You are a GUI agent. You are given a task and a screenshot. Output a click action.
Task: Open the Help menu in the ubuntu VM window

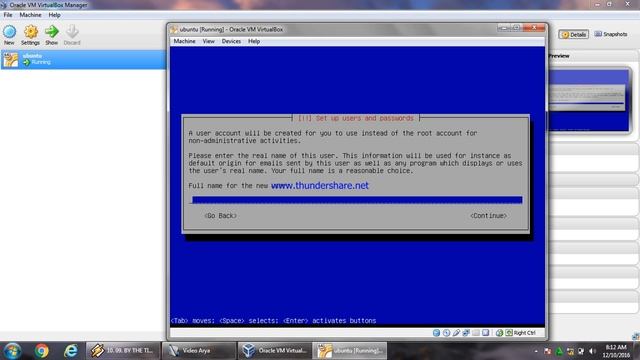(254, 41)
